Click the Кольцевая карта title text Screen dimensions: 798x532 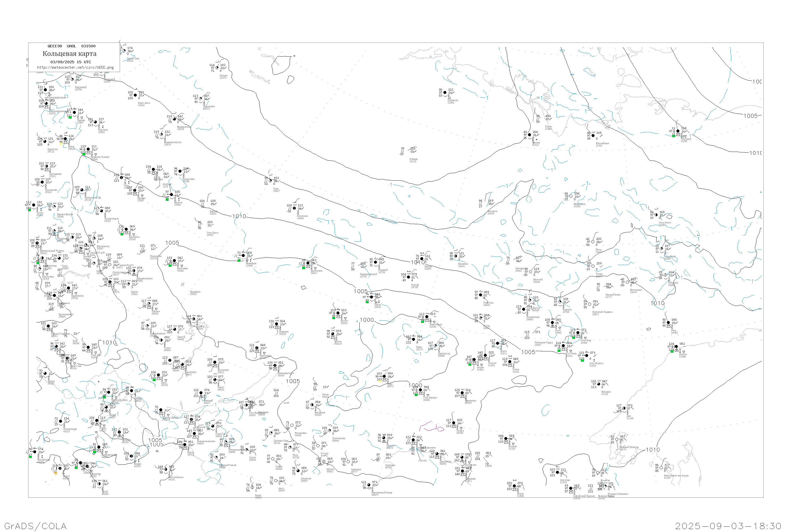click(69, 54)
